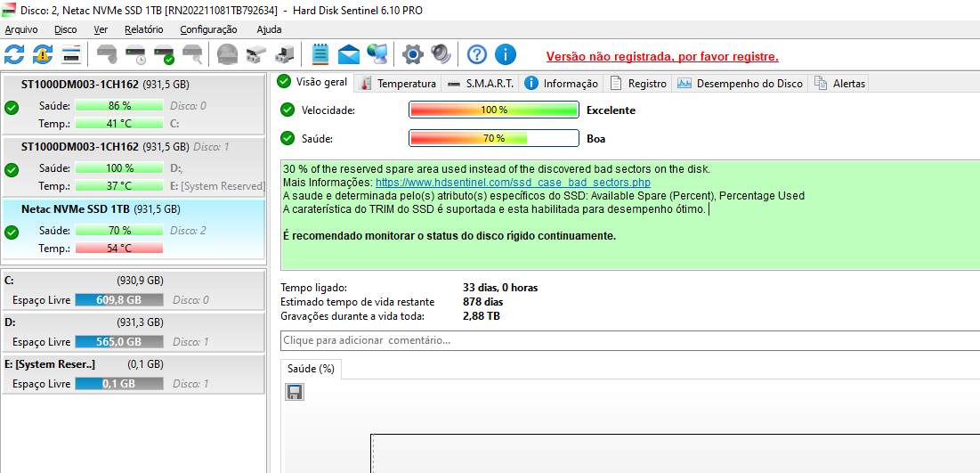The width and height of the screenshot is (980, 473).
Task: Open the Configuração menu
Action: coord(208,29)
